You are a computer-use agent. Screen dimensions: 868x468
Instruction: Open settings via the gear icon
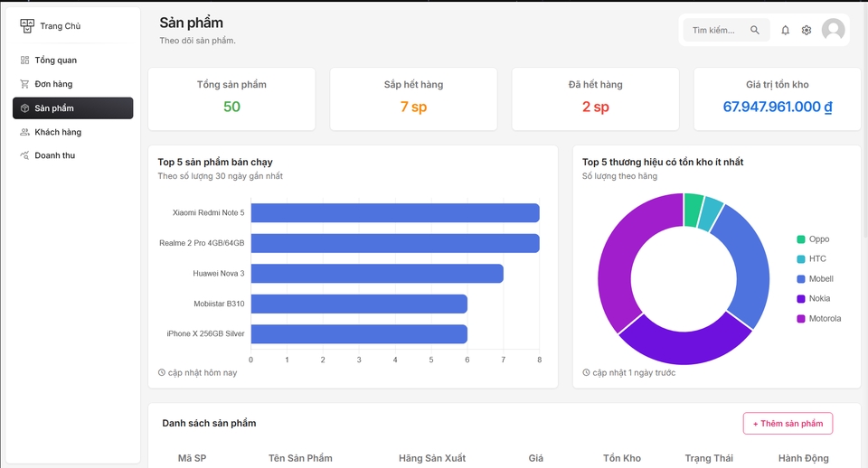pyautogui.click(x=807, y=31)
